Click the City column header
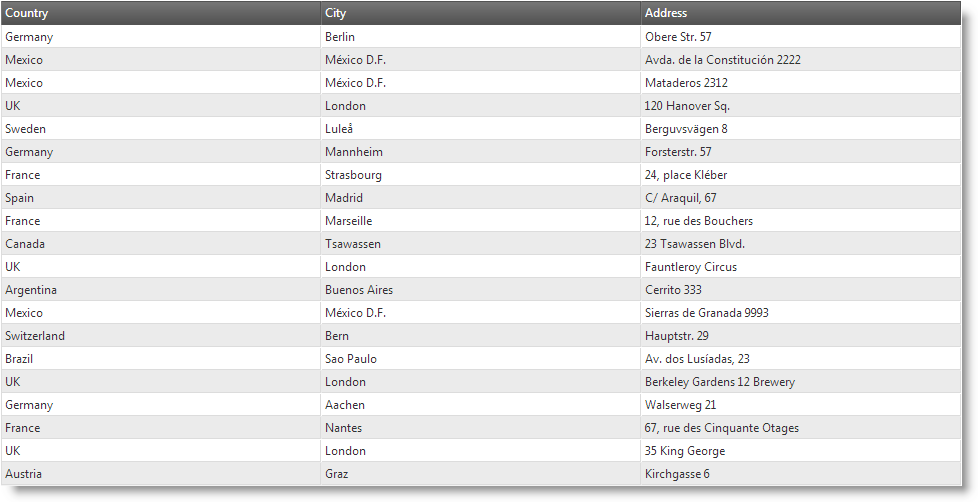 click(x=336, y=13)
